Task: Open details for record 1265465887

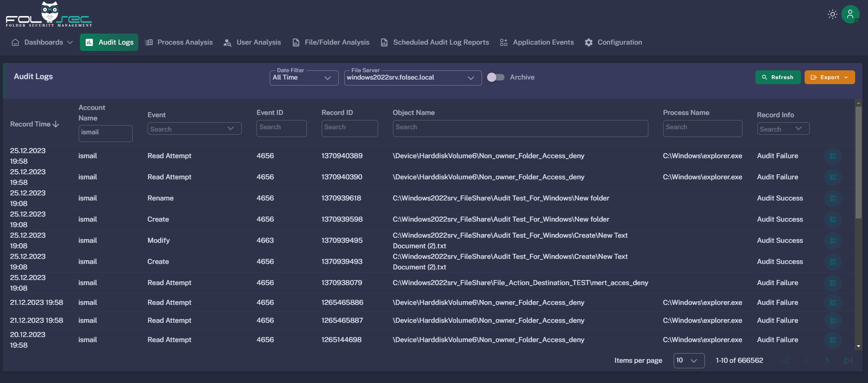Action: click(x=833, y=321)
